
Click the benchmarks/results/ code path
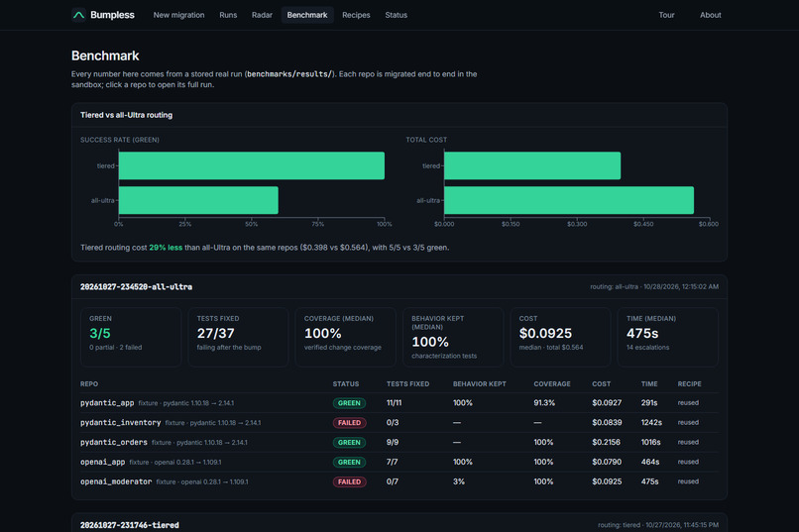(x=289, y=74)
